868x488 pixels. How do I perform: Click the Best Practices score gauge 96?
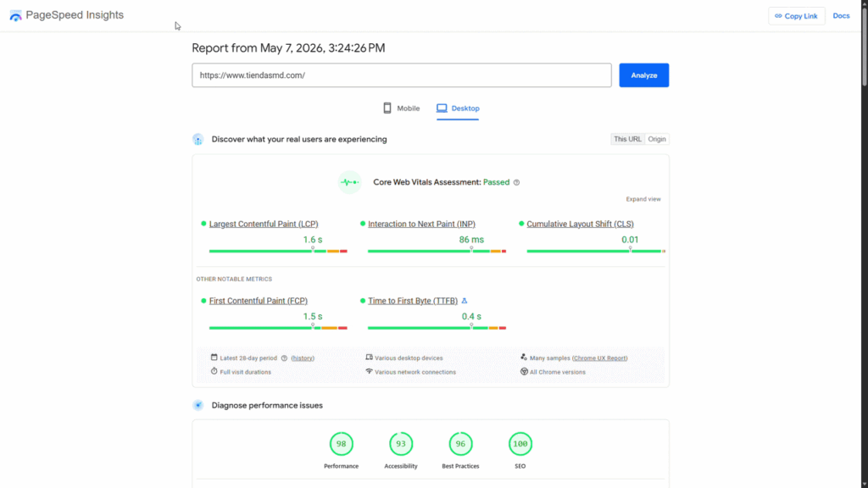click(x=460, y=444)
